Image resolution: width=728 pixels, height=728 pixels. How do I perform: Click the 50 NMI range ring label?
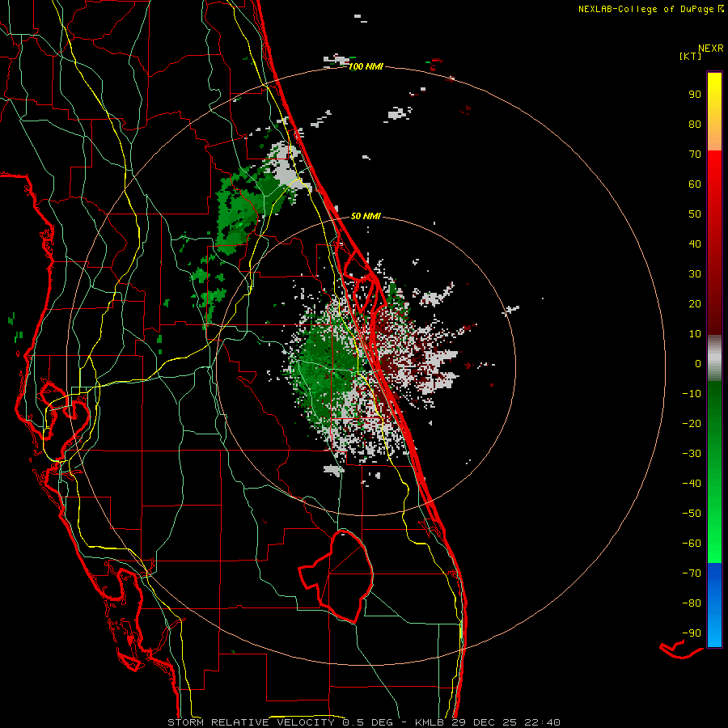(x=366, y=216)
